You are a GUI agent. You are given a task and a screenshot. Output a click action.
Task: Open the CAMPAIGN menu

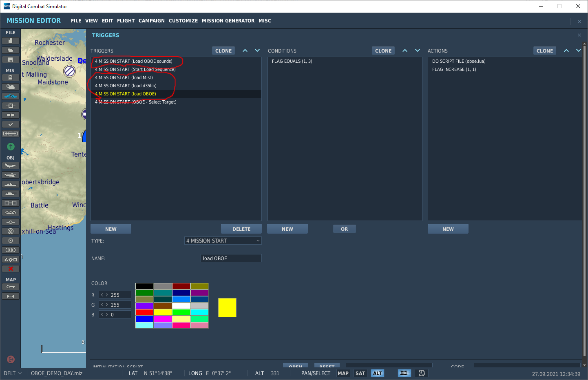(x=152, y=20)
